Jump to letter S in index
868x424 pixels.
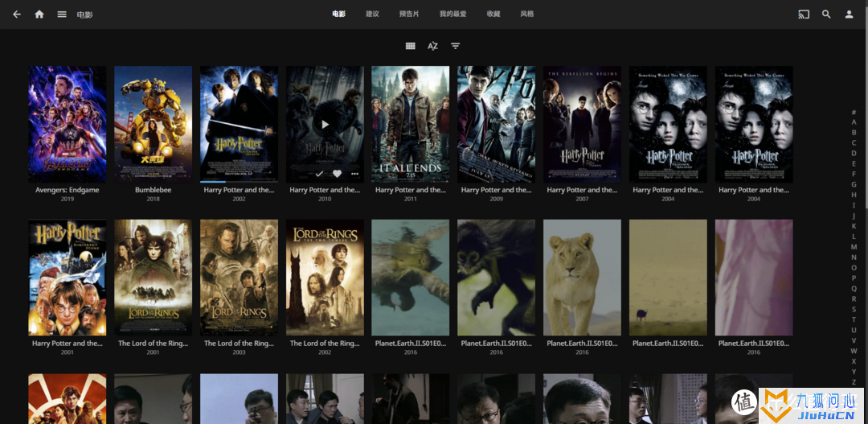pyautogui.click(x=854, y=309)
